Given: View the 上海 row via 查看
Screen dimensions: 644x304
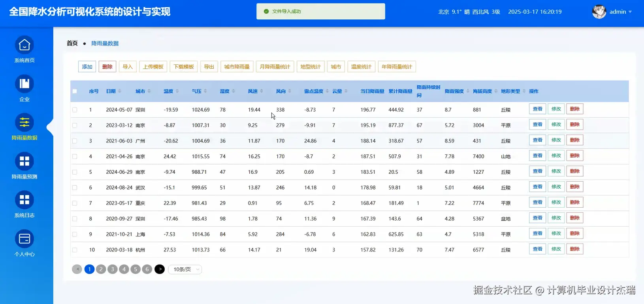Looking at the screenshot, I should 537,233.
